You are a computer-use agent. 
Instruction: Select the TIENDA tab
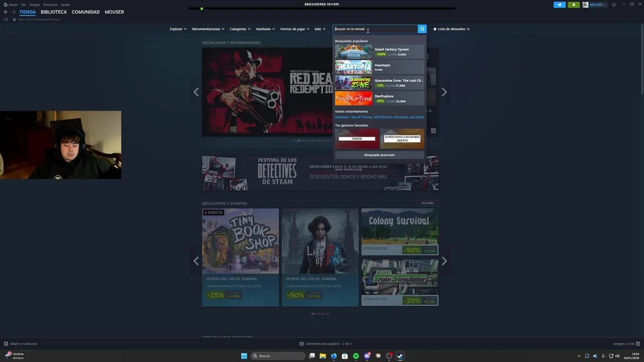pyautogui.click(x=28, y=12)
